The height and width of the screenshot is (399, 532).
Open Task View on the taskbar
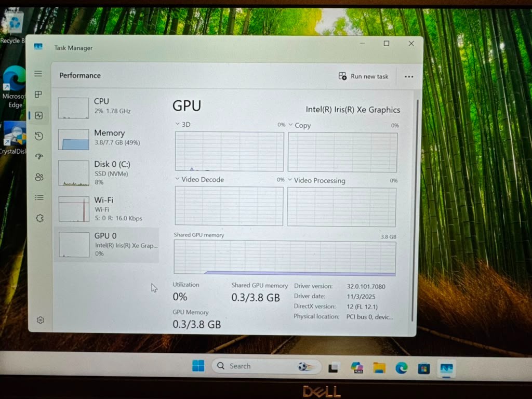point(333,367)
